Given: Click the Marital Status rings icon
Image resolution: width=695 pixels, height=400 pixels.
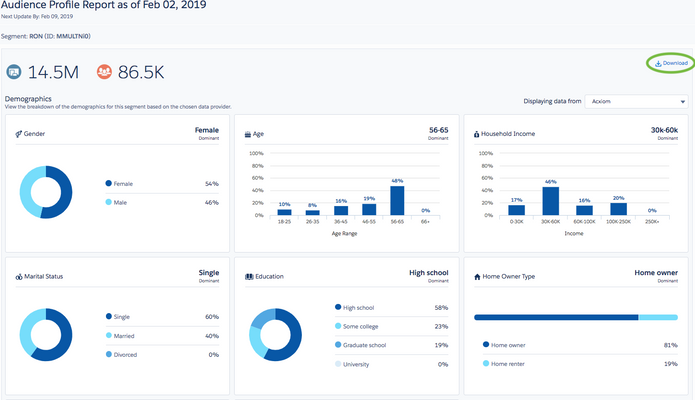Looking at the screenshot, I should pos(19,277).
